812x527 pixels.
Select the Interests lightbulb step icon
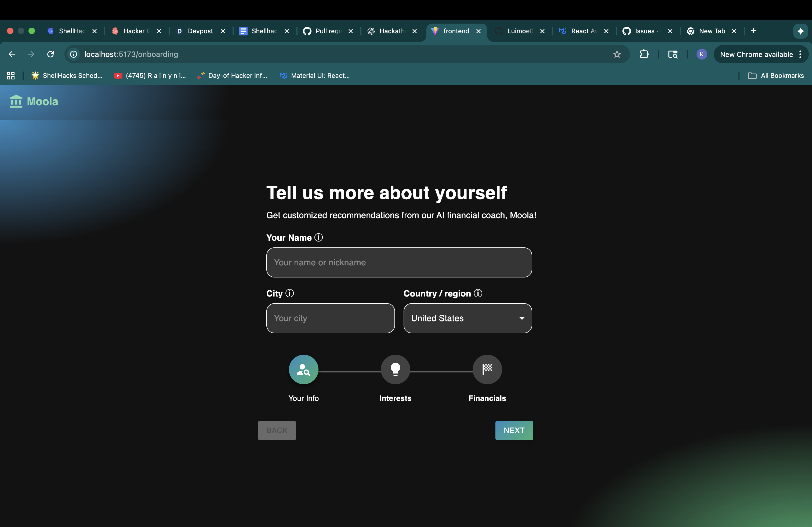click(395, 369)
